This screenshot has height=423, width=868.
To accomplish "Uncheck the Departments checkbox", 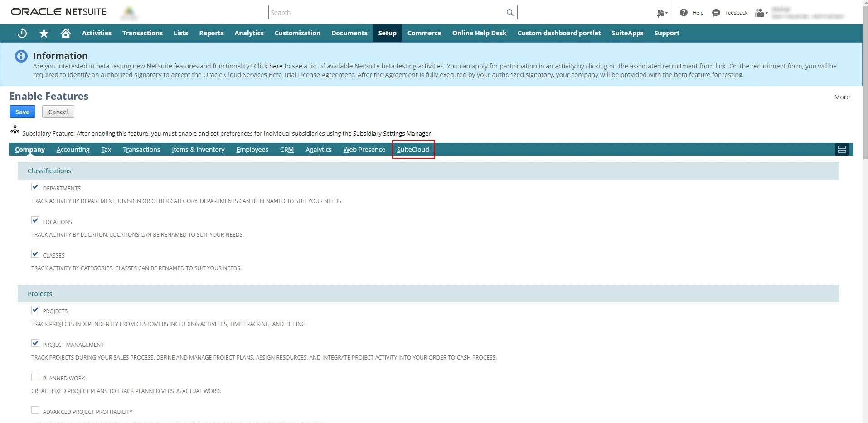I will coord(35,187).
